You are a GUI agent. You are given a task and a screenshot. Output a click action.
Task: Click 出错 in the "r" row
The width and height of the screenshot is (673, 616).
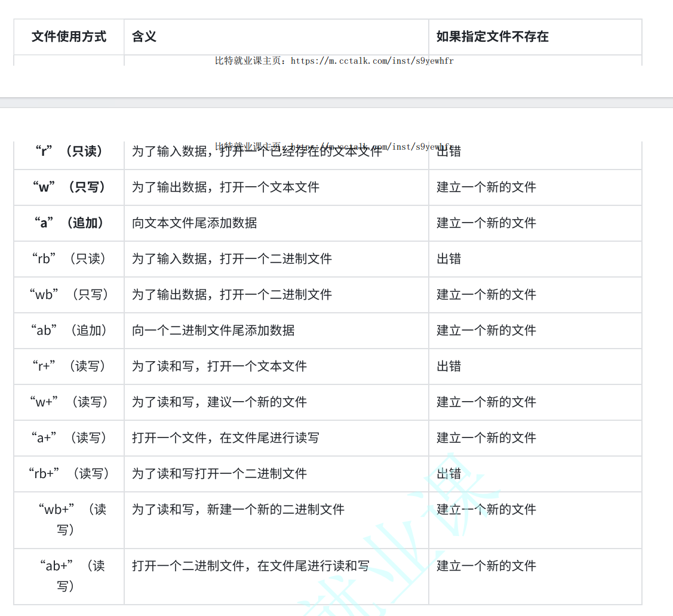[449, 151]
